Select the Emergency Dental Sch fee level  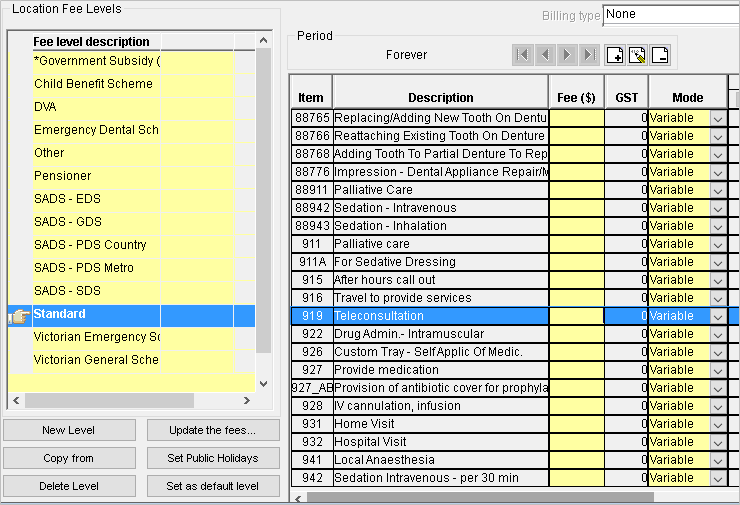pyautogui.click(x=97, y=130)
